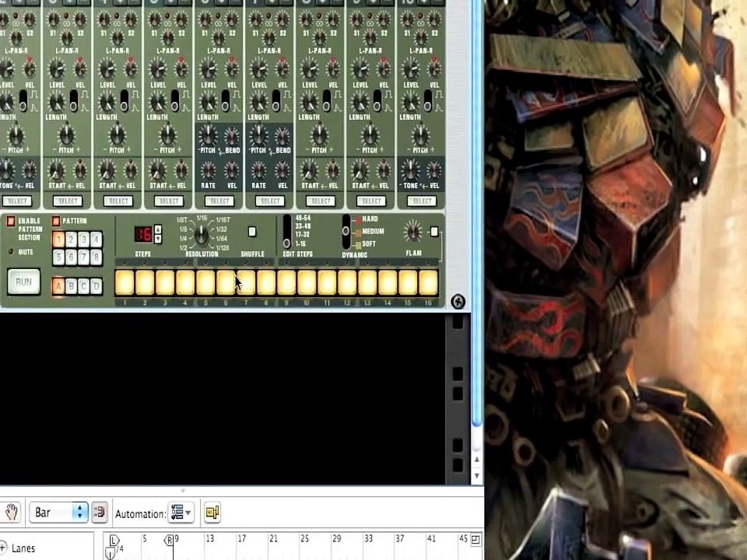Click the Run button
This screenshot has width=747, height=560.
point(24,282)
